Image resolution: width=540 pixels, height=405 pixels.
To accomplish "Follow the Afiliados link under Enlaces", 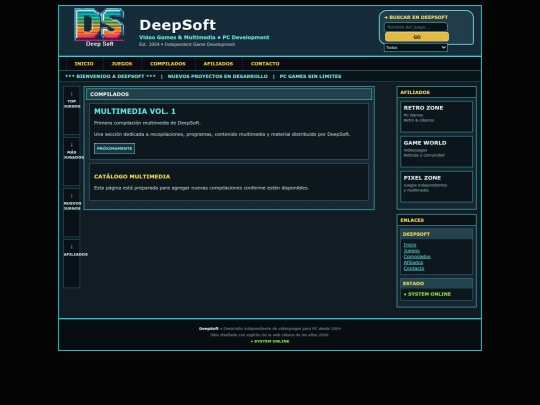I will point(413,262).
